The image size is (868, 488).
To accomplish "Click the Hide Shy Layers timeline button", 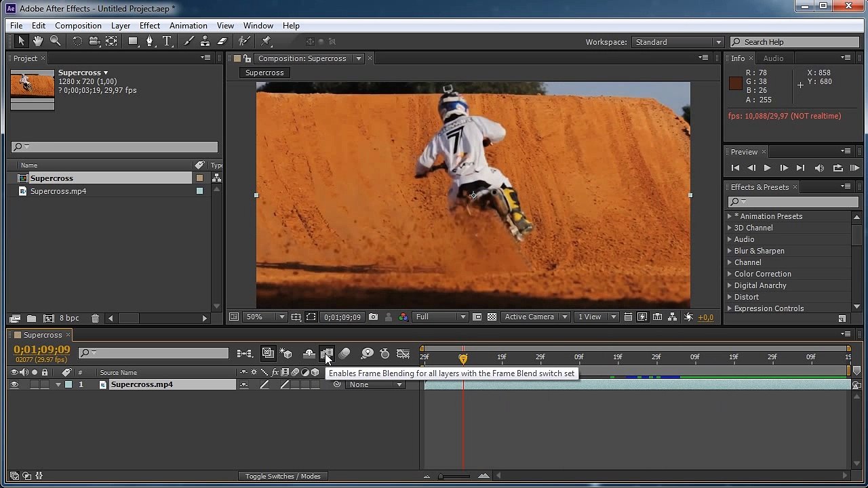I will [x=309, y=353].
